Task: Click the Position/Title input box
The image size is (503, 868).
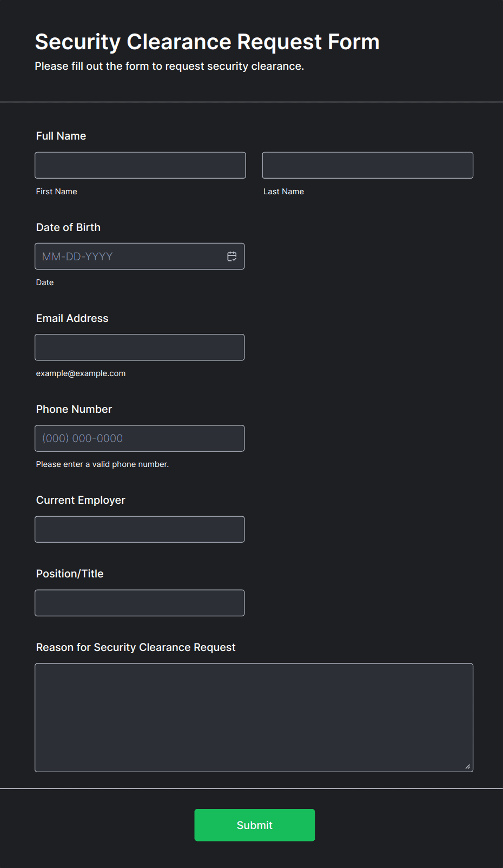Action: click(140, 603)
